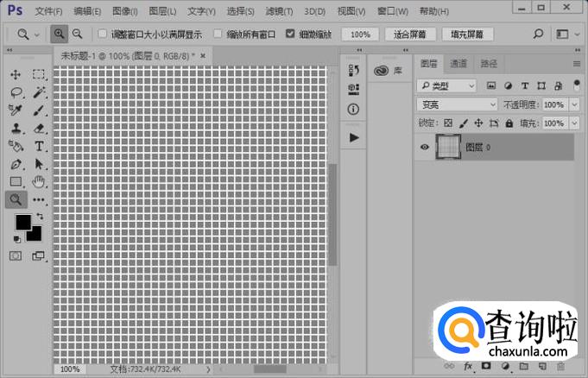Image resolution: width=588 pixels, height=378 pixels.
Task: Hide 图层 0 using the eye icon
Action: 424,148
